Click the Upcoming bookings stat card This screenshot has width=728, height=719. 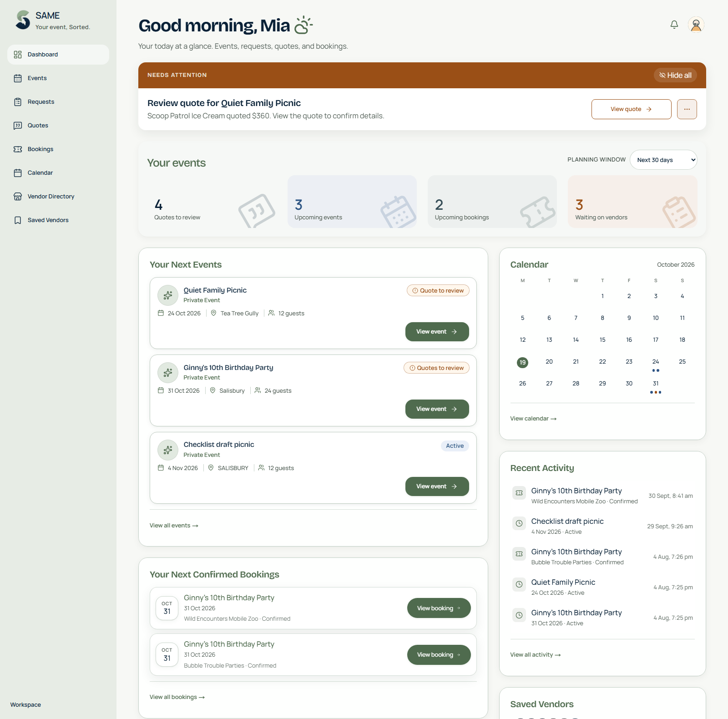tap(492, 202)
